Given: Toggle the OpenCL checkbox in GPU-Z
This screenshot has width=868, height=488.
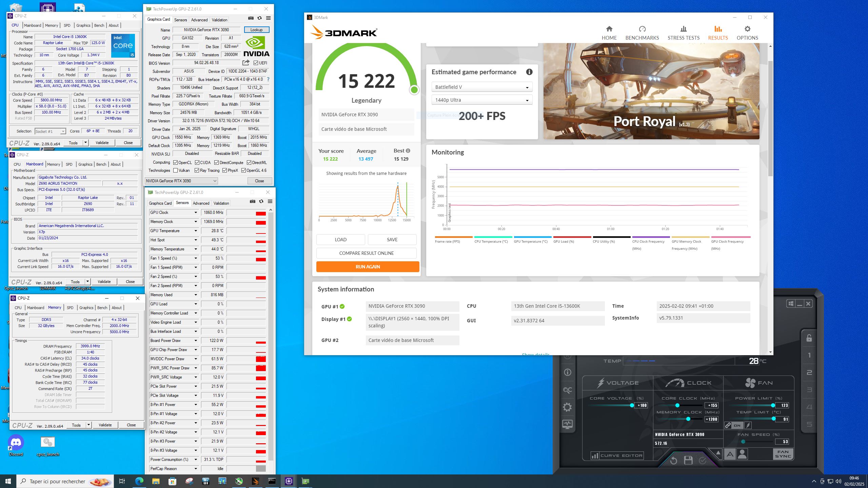Looking at the screenshot, I should tap(175, 163).
